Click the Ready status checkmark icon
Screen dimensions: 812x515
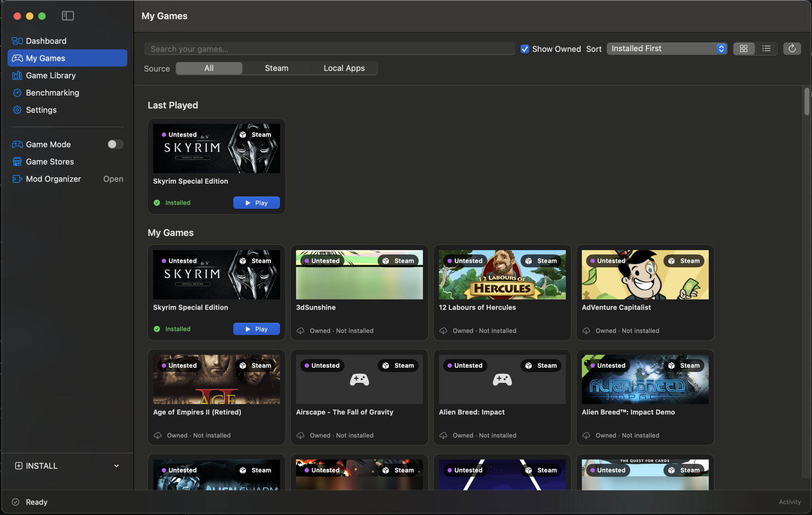pos(16,502)
